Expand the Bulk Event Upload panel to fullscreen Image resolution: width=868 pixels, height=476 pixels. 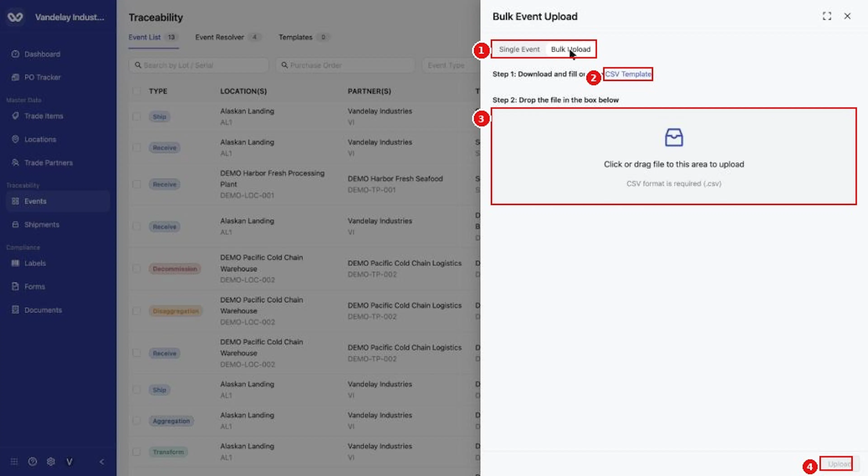[x=827, y=16]
